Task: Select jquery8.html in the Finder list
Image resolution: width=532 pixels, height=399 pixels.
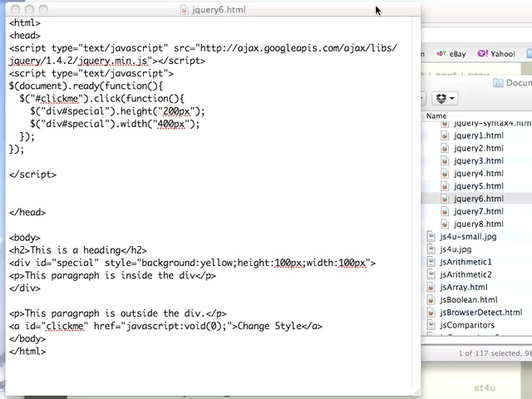Action: tap(478, 224)
